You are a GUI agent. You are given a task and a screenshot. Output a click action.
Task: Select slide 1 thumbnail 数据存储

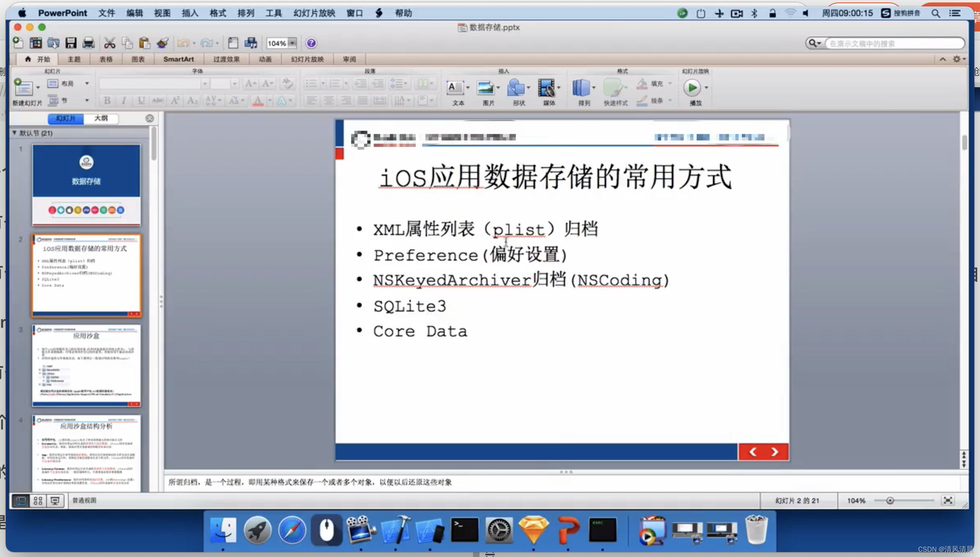coord(86,185)
